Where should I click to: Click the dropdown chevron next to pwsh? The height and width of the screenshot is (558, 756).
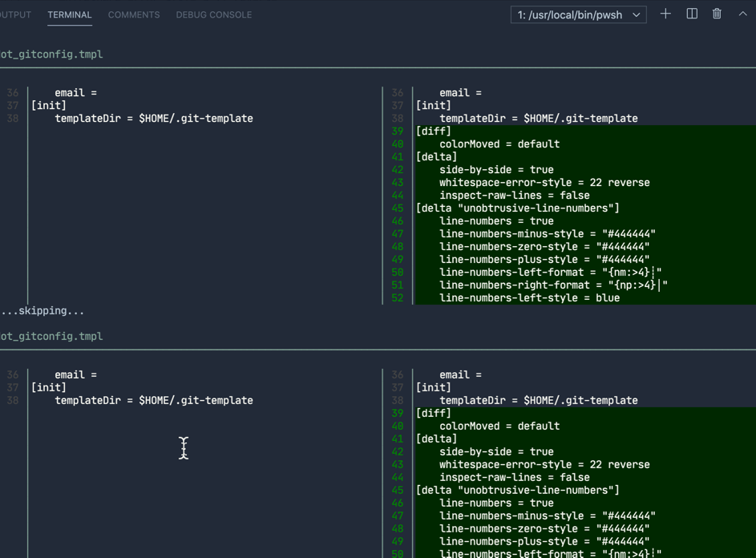click(636, 14)
